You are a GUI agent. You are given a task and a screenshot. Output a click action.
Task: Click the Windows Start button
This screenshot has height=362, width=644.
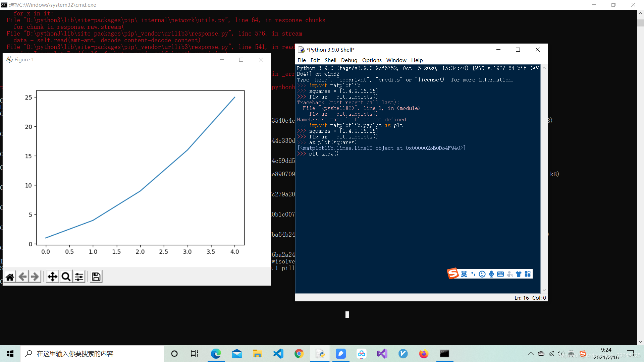(10, 354)
